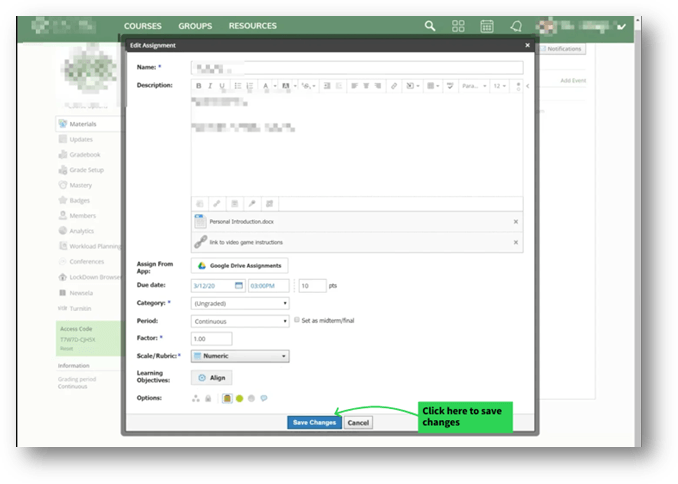Viewport: 678px width, 484px height.
Task: Cancel editing the assignment
Action: (x=358, y=423)
